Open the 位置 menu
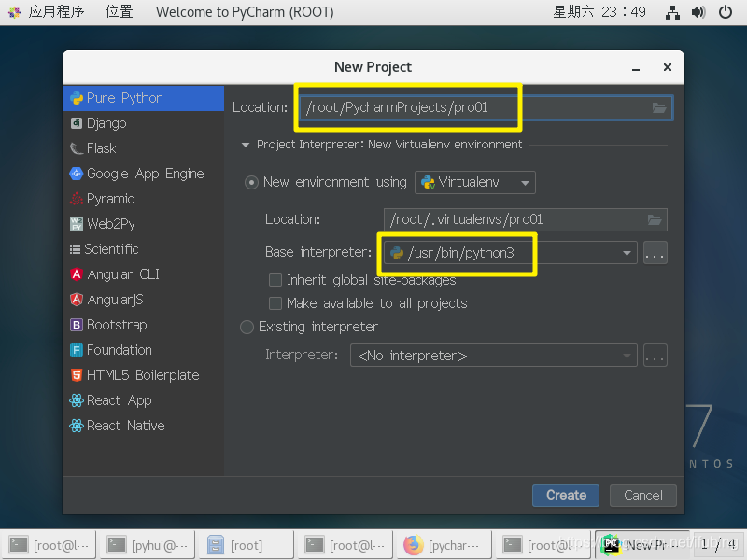The width and height of the screenshot is (747, 560). pos(119,11)
